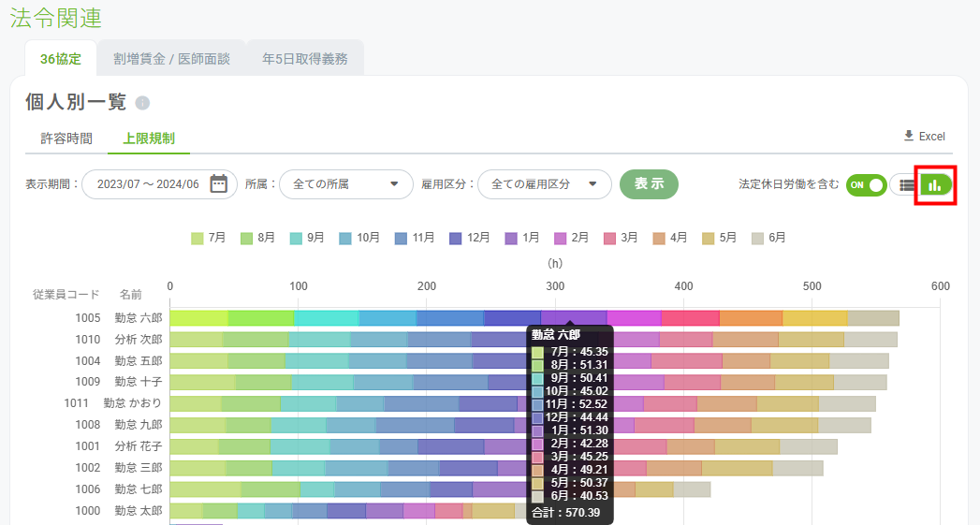Click 7月 bar segment for 勤怠 六郎

[198, 318]
